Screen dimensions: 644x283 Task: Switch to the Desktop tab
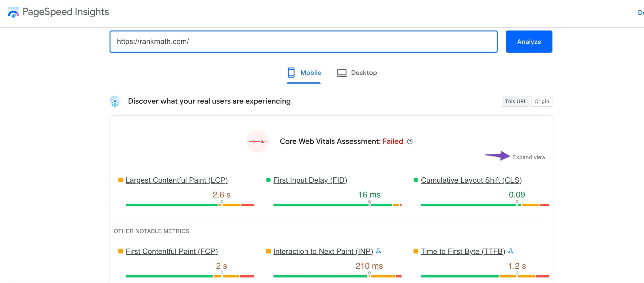[356, 73]
